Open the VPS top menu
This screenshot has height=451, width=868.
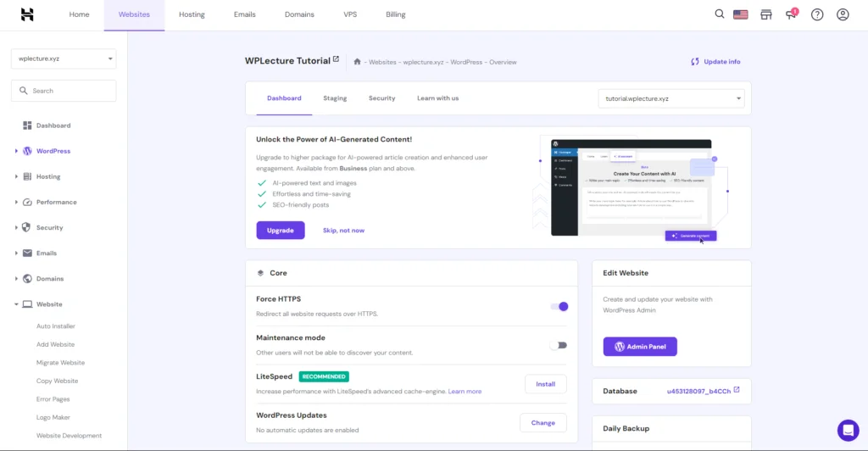click(x=350, y=14)
